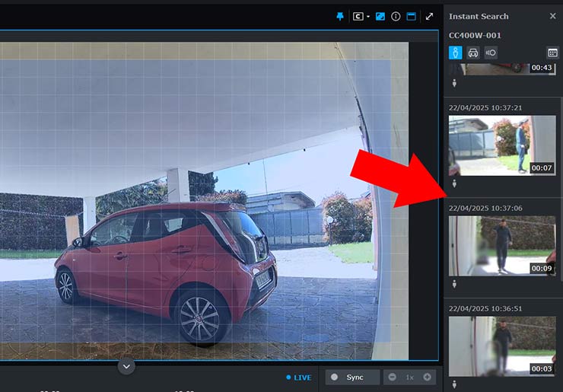The height and width of the screenshot is (392, 563).
Task: Toggle the aspect ratio fit icon
Action: click(x=380, y=16)
